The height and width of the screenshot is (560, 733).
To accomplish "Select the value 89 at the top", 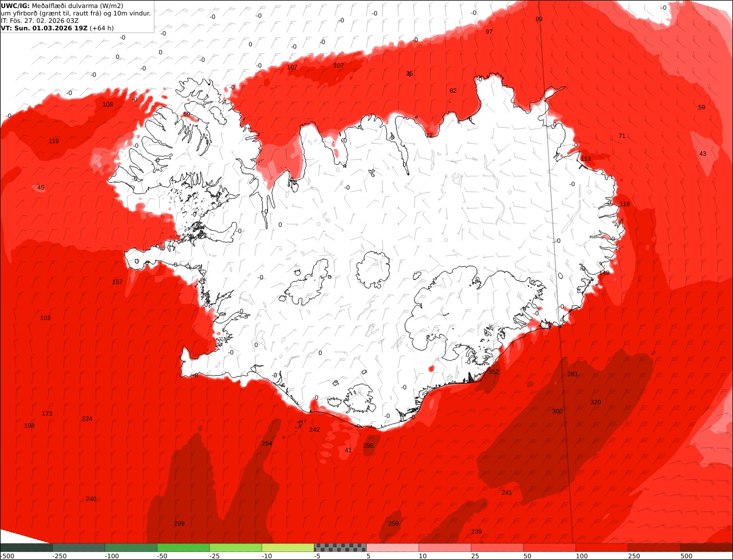I will coord(539,19).
